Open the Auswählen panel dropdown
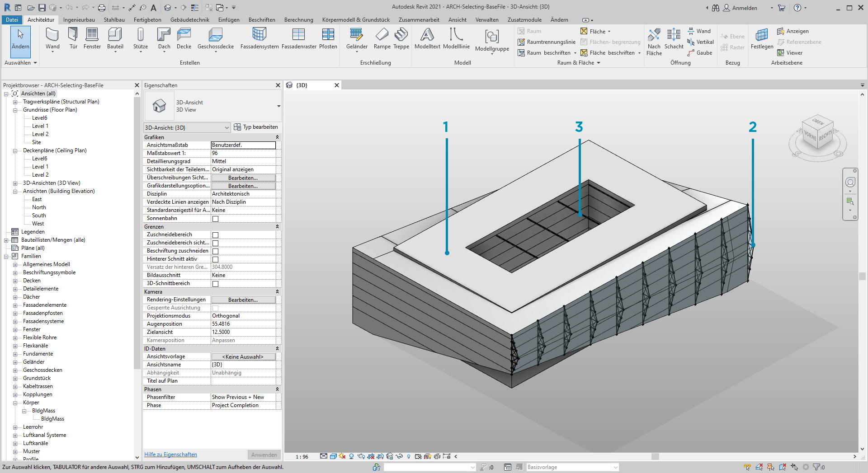 pyautogui.click(x=21, y=63)
